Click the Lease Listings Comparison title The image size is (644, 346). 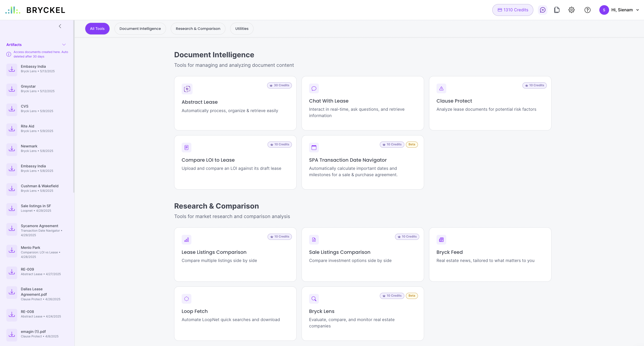[x=214, y=252]
